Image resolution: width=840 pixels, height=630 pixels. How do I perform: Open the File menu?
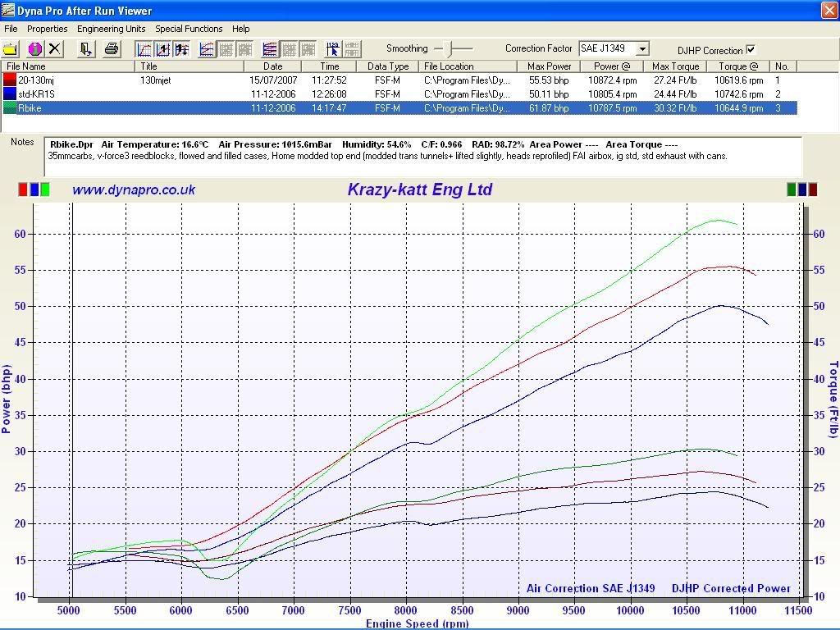(x=11, y=29)
